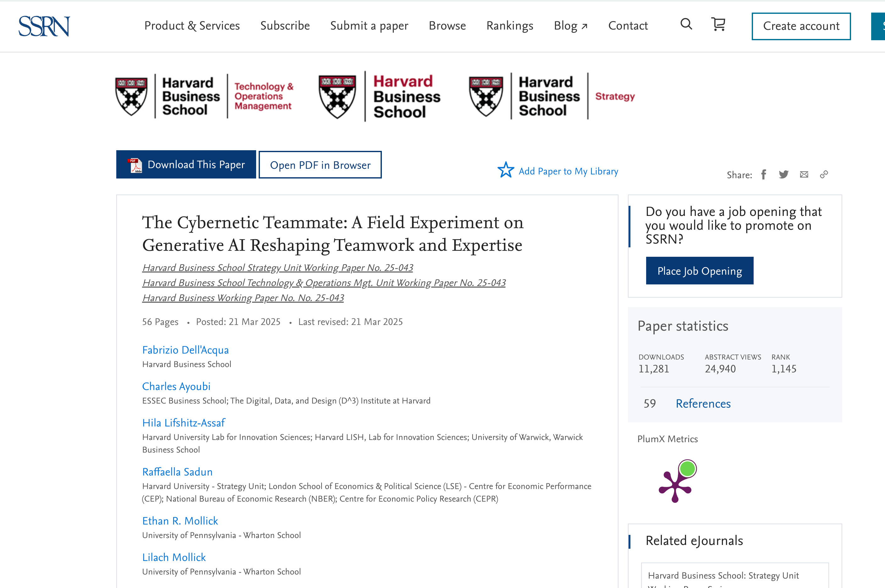Share paper on Twitter
Viewport: 885px width, 588px height.
click(x=783, y=174)
